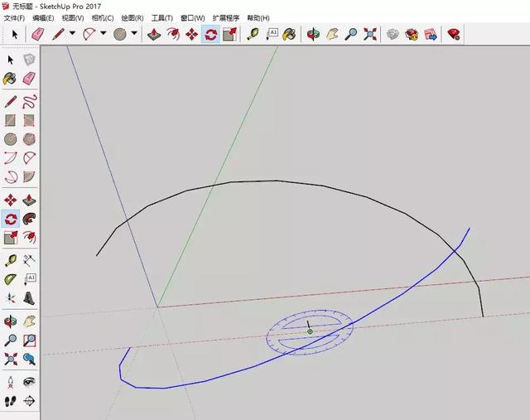Select the Offset tool in the top toolbar
The width and height of the screenshot is (530, 420).
(173, 34)
